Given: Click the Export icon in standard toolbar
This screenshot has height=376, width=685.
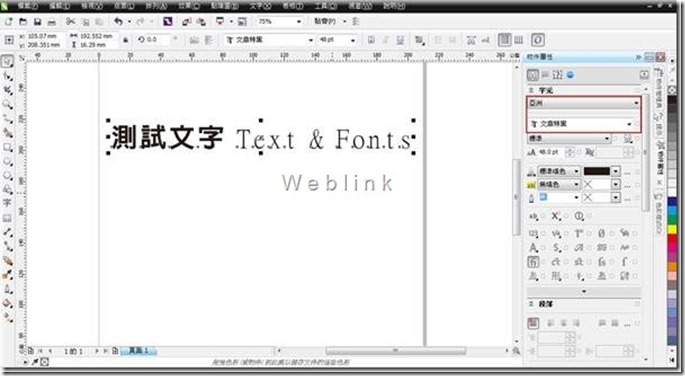Looking at the screenshot, I should pos(201,21).
